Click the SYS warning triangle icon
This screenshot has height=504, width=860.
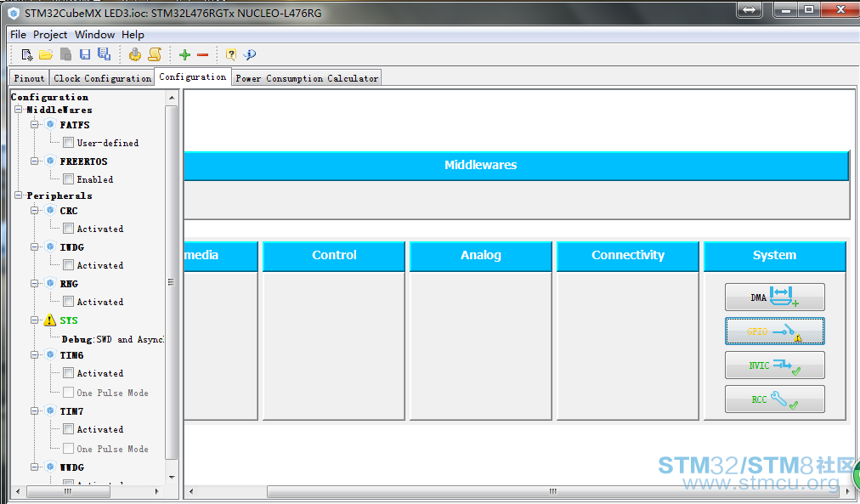50,320
